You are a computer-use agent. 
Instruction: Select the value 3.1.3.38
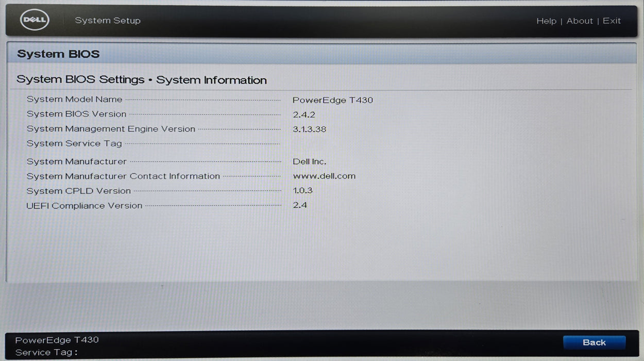(x=310, y=129)
